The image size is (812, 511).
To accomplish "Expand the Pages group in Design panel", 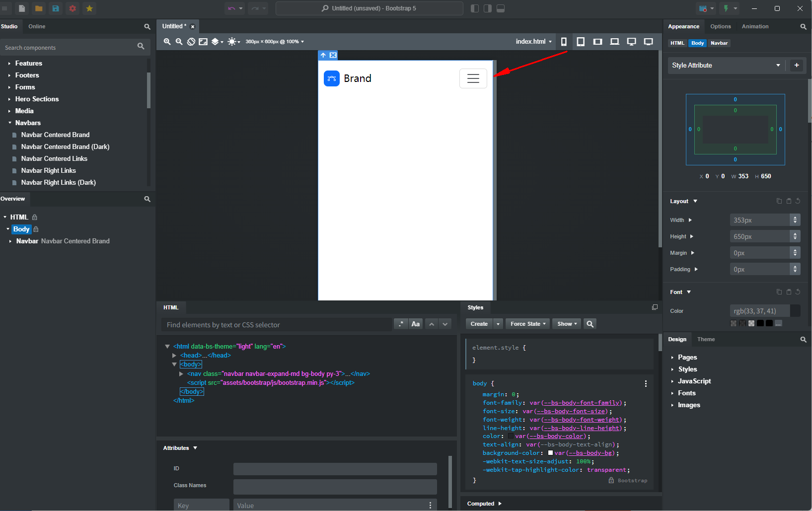I will pyautogui.click(x=672, y=358).
